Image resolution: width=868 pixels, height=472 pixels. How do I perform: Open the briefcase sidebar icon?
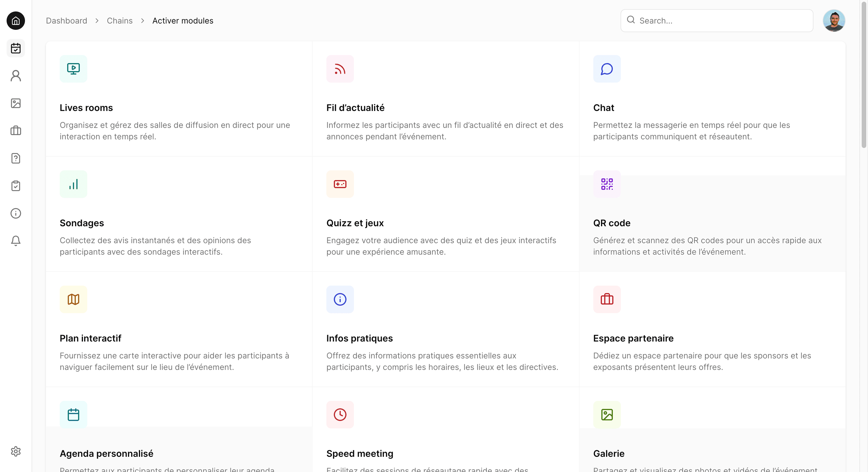pos(15,131)
